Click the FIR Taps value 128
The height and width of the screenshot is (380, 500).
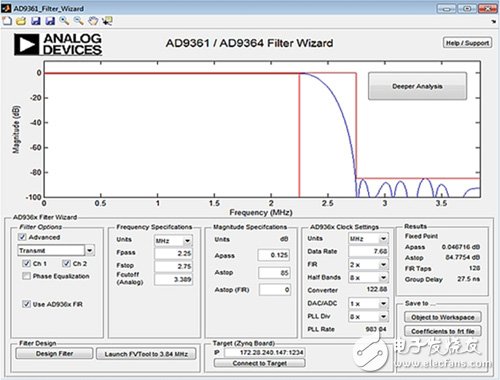[474, 268]
